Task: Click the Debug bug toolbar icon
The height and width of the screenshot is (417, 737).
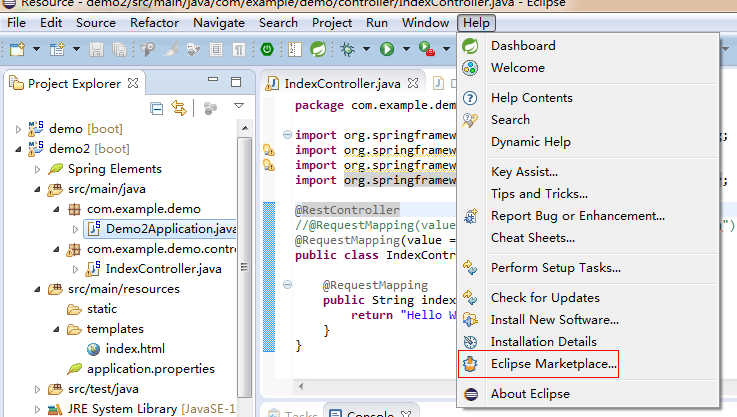Action: tap(347, 49)
